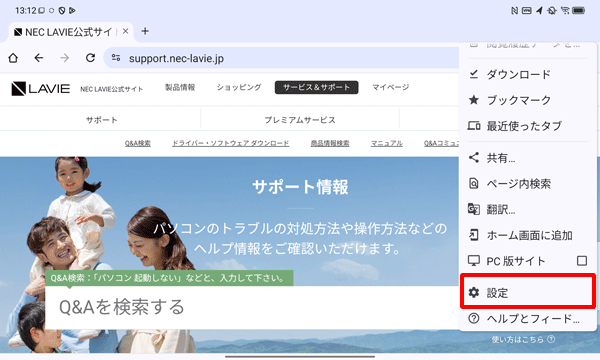Image resolution: width=600 pixels, height=360 pixels.
Task: Tap the Wi-Fi status icon
Action: (x=564, y=11)
